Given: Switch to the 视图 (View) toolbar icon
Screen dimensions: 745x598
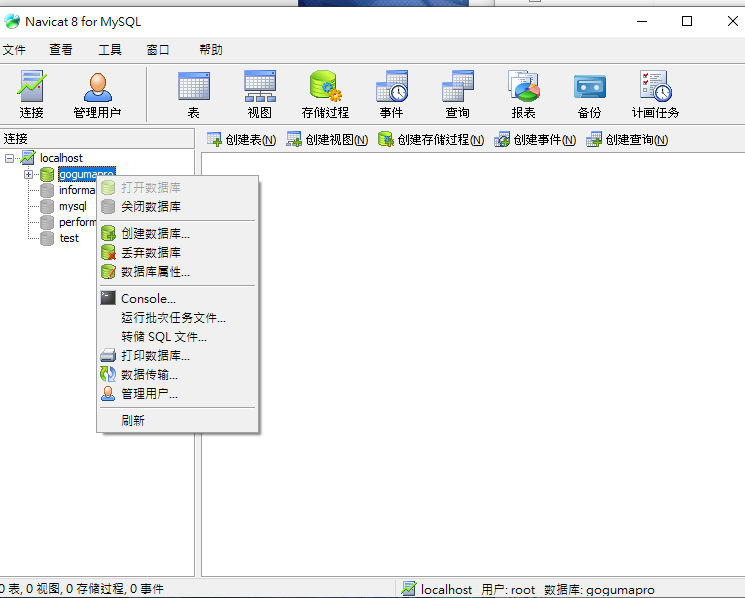Looking at the screenshot, I should [x=259, y=94].
